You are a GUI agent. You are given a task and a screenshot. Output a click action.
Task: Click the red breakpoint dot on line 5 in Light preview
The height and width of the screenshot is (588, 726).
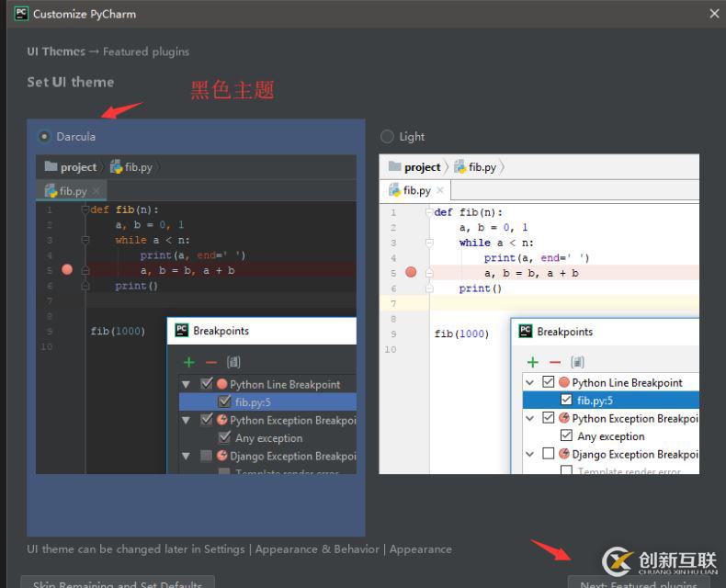click(411, 272)
